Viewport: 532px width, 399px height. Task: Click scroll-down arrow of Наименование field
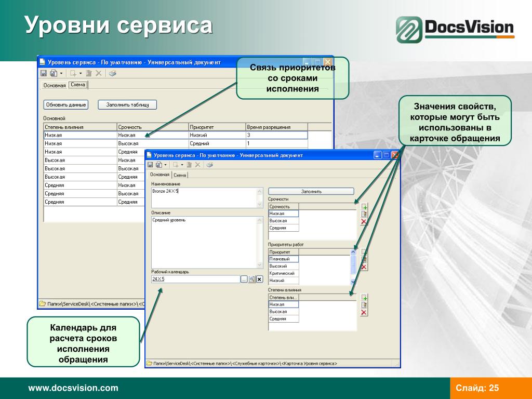(260, 204)
